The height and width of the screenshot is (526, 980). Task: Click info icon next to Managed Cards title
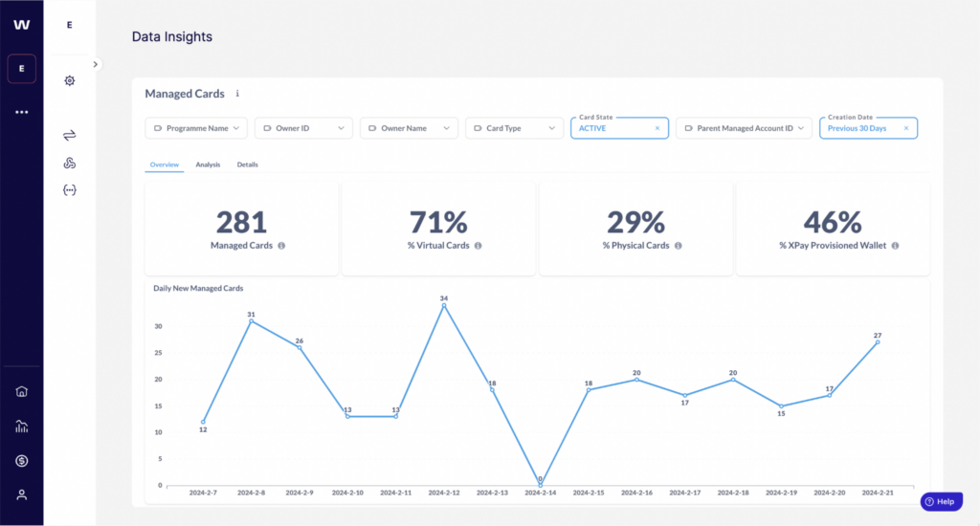pyautogui.click(x=237, y=94)
